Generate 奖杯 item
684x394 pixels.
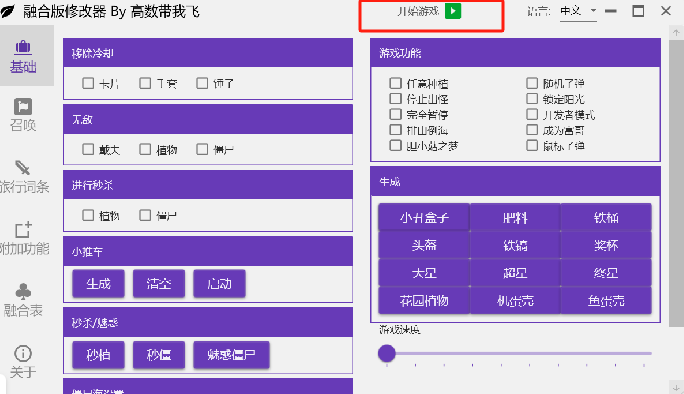coord(606,245)
